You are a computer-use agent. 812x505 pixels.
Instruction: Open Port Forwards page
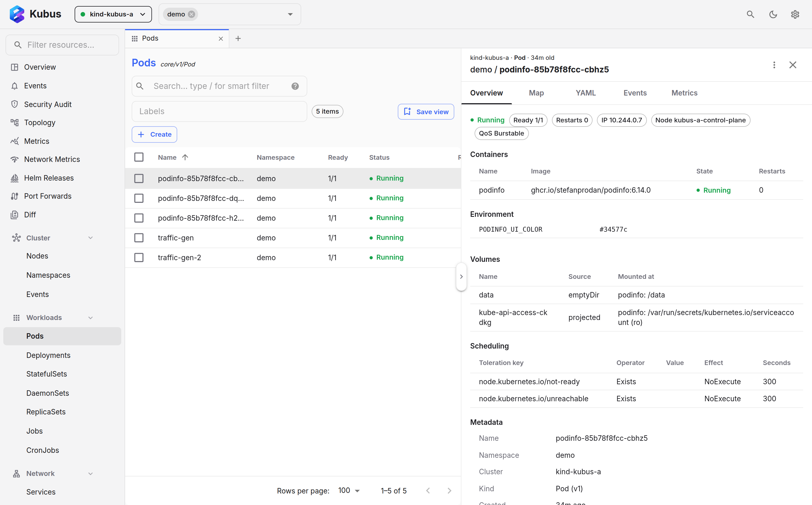[x=62, y=196]
